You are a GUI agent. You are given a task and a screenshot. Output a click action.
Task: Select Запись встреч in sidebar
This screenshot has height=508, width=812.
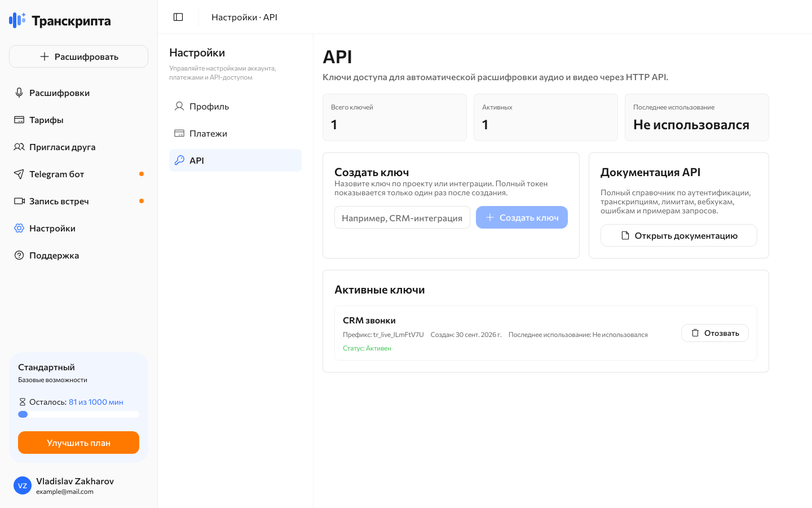[x=78, y=201]
